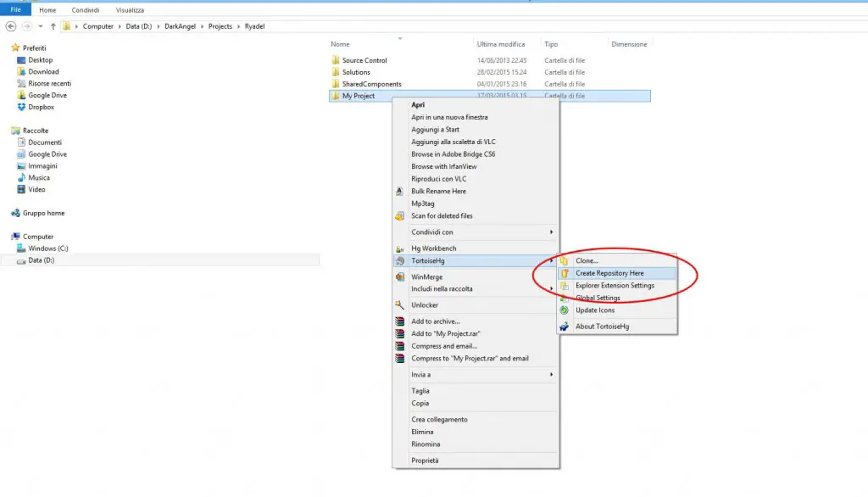Viewport: 868px width, 497px height.
Task: Click the Desktop icon in sidebar
Action: (x=21, y=60)
